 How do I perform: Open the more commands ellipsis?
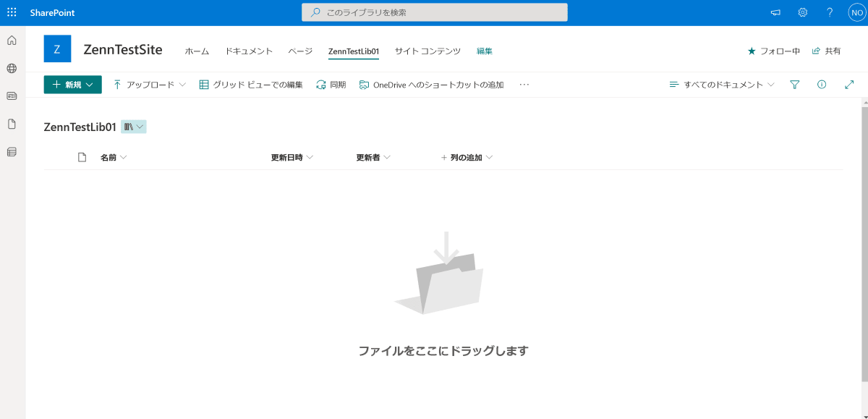pyautogui.click(x=524, y=85)
